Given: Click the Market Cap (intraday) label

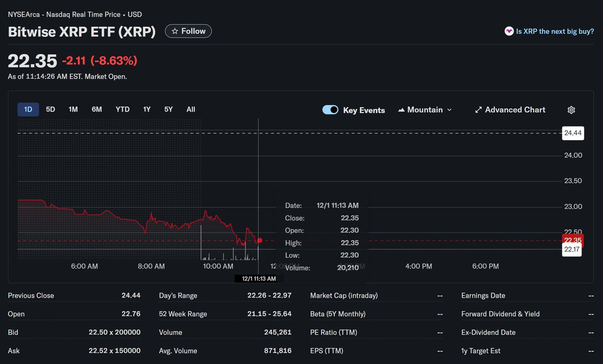Looking at the screenshot, I should (344, 296).
